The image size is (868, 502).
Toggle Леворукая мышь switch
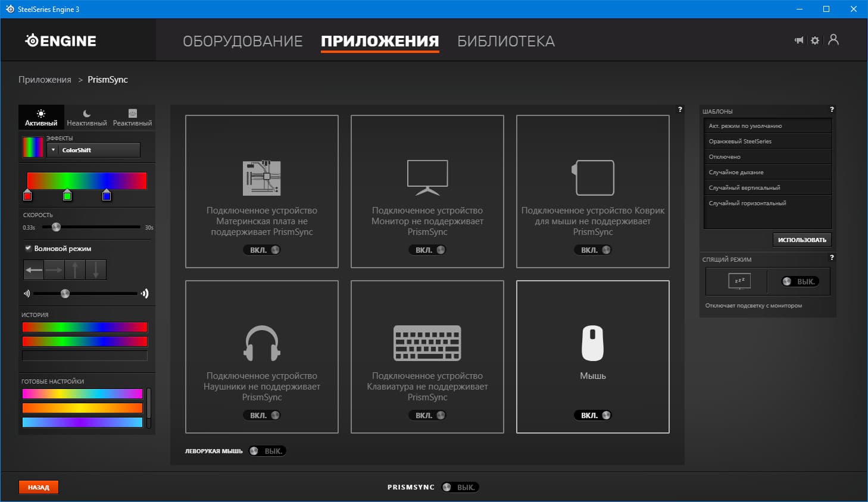[267, 451]
